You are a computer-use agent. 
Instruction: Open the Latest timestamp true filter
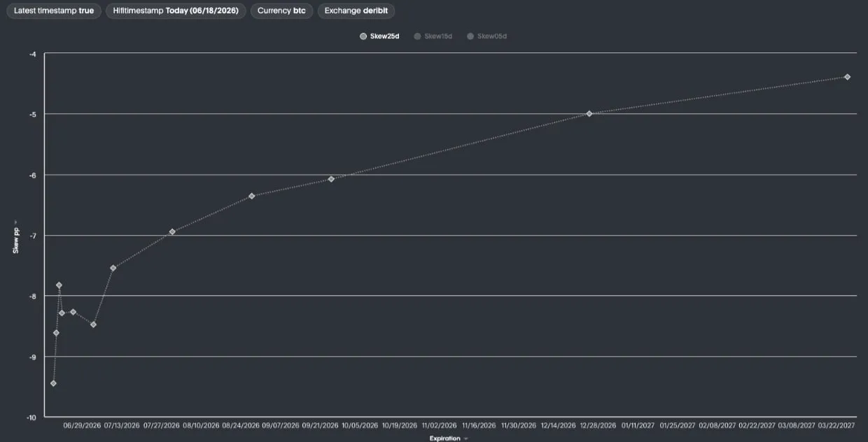(x=54, y=11)
